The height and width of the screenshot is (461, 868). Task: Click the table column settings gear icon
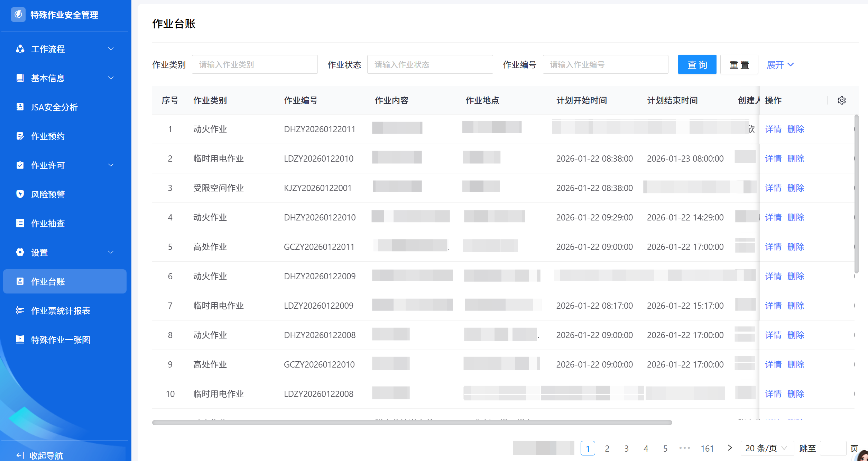(x=841, y=100)
